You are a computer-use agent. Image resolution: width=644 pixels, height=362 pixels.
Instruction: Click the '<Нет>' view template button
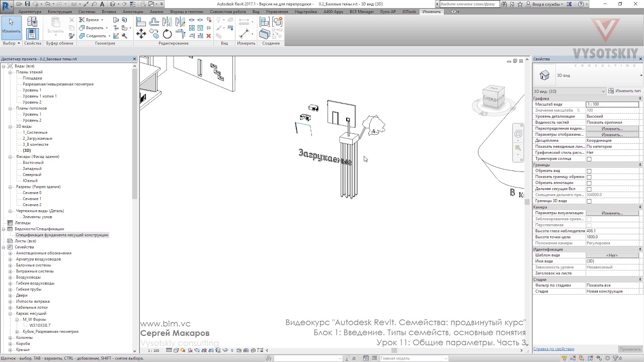tap(612, 255)
